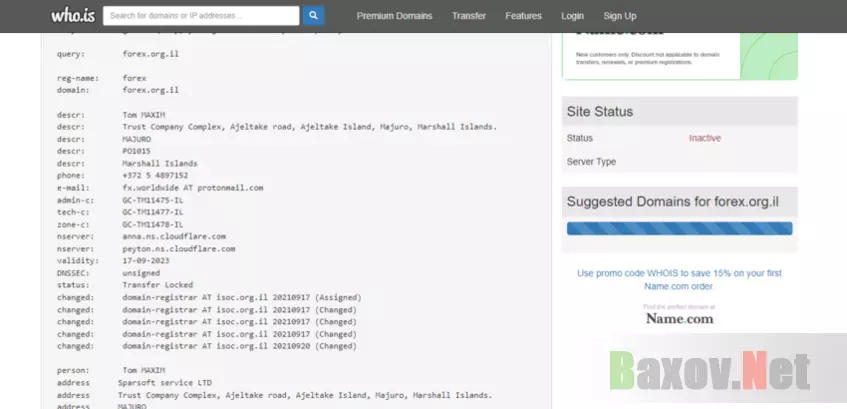The width and height of the screenshot is (847, 409).
Task: Click the descr value PO1015
Action: (136, 151)
